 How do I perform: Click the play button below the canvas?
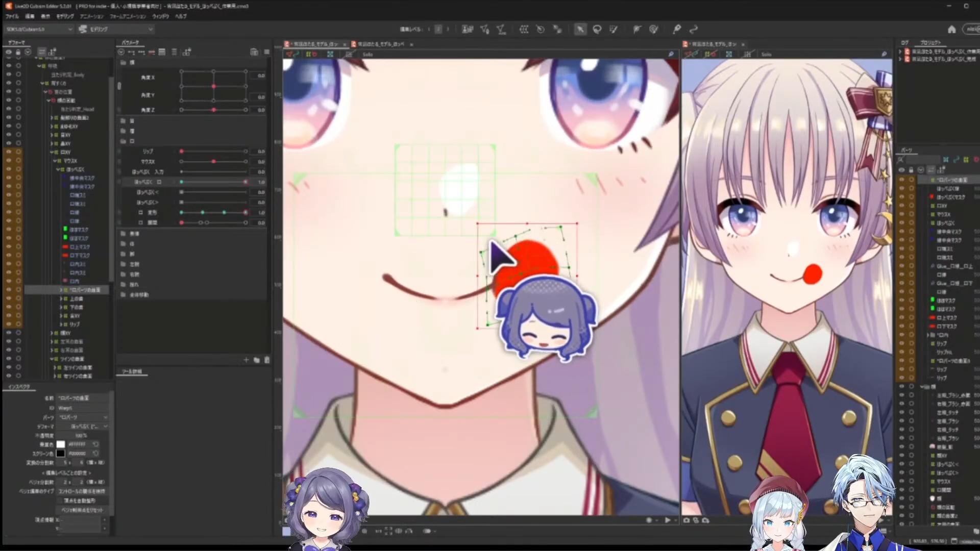point(668,520)
